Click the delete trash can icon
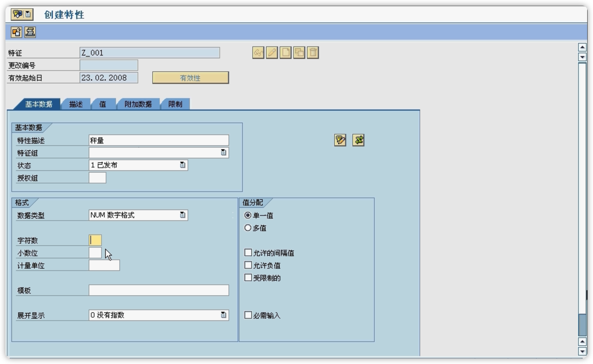The height and width of the screenshot is (364, 593). [313, 53]
